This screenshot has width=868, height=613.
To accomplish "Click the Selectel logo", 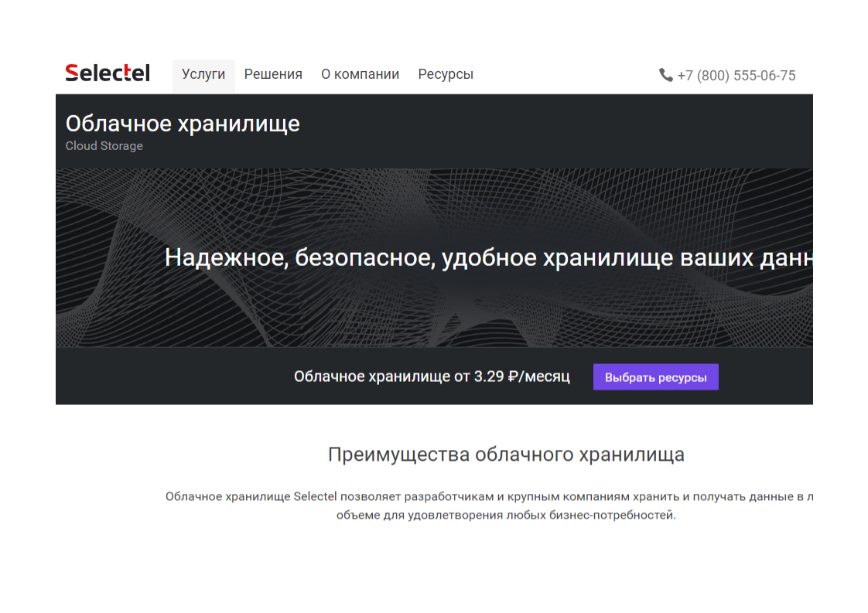I will (x=107, y=73).
